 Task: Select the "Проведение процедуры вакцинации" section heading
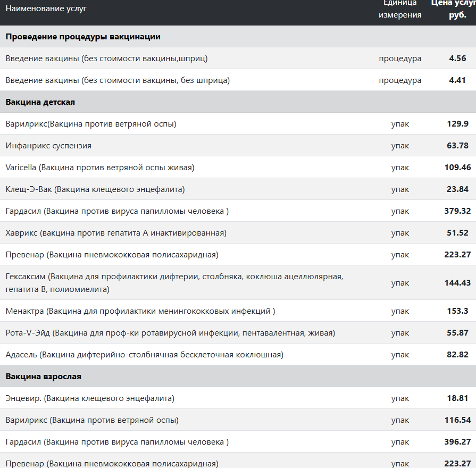click(x=83, y=37)
